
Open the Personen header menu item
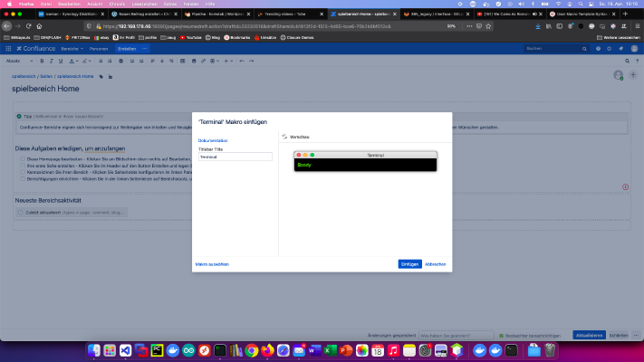[x=99, y=49]
